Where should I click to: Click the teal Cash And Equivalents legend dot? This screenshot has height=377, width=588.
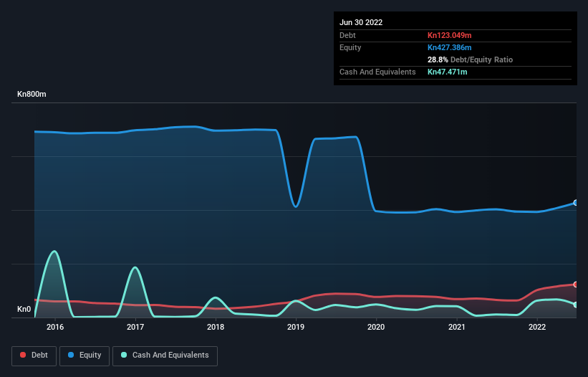tap(124, 355)
